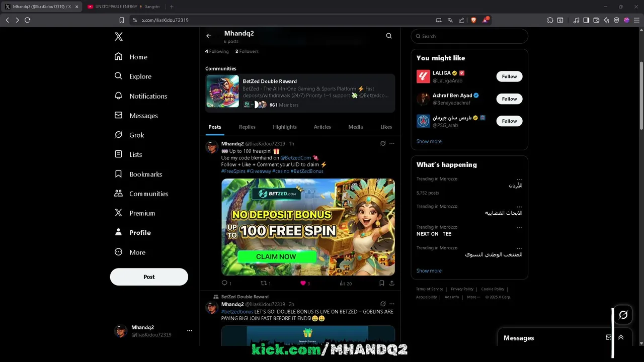The image size is (644, 362).
Task: Switch to the Likes tab
Action: (x=386, y=127)
